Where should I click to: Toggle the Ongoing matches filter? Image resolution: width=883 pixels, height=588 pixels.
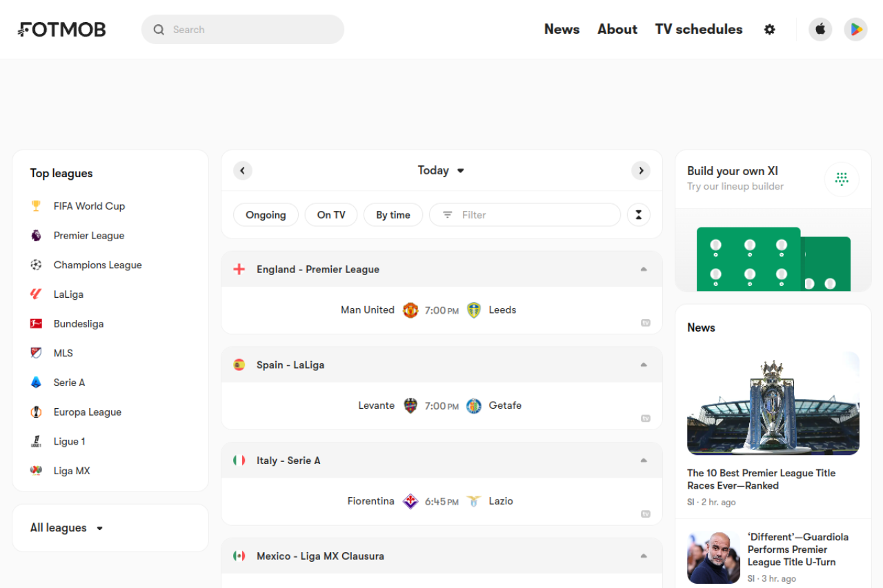(x=266, y=215)
